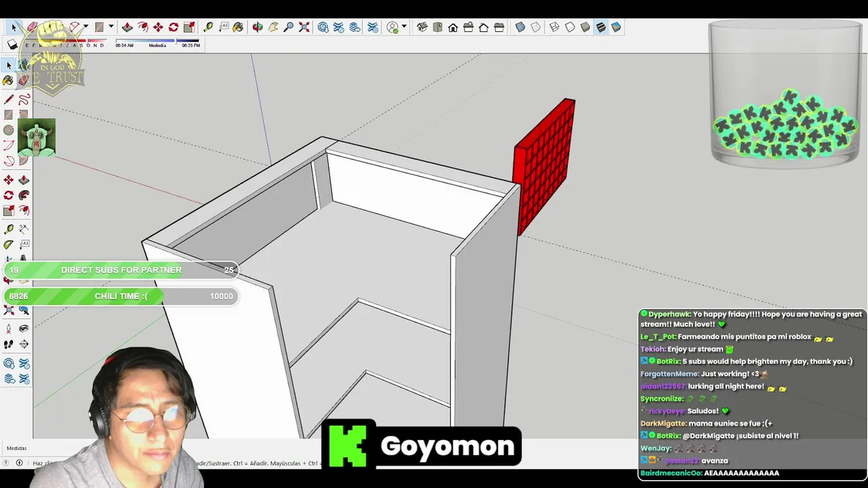
Task: Enable Wireframe face style
Action: (x=554, y=27)
